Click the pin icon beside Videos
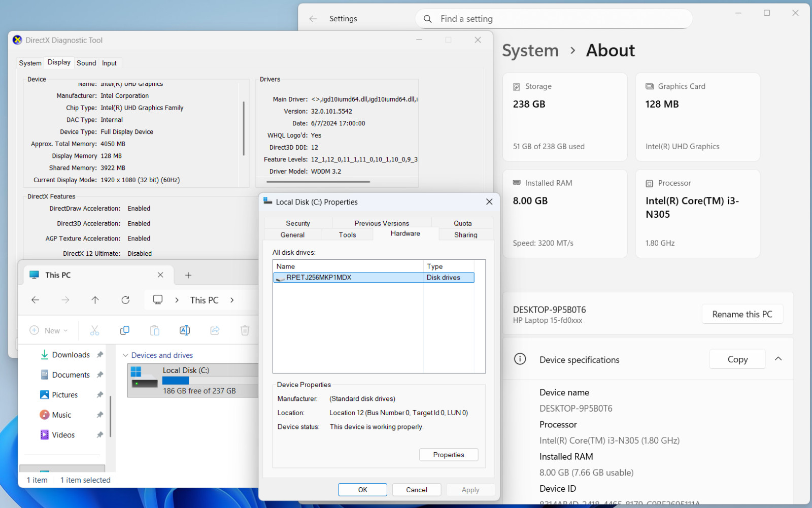Screen dimensions: 812x508 100,435
